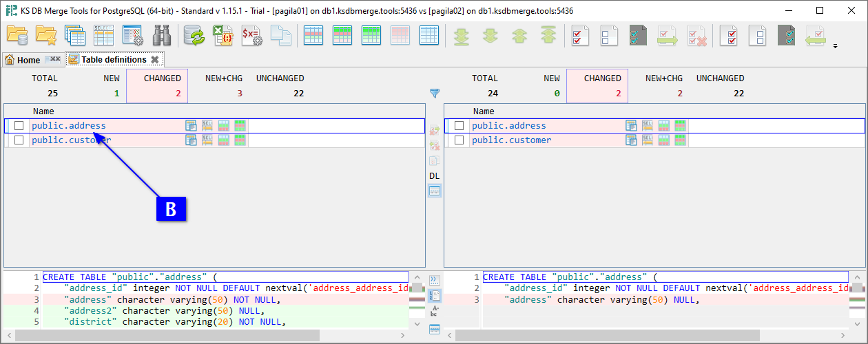Screen dimensions: 868x344
Task: Expand the toolbar overflow arrow
Action: click(x=836, y=47)
